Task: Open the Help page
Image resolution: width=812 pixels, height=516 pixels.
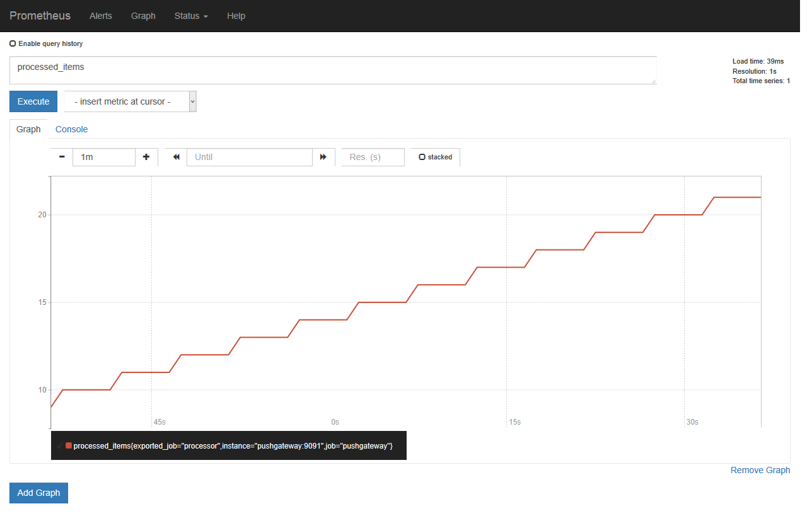Action: [x=236, y=16]
